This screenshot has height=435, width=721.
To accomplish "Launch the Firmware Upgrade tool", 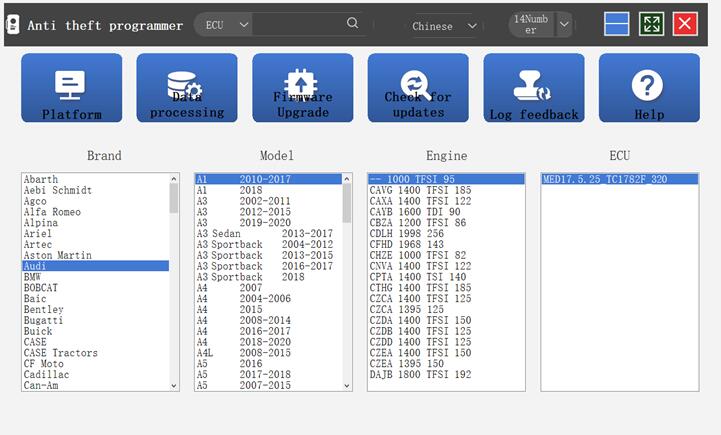I will tap(303, 88).
